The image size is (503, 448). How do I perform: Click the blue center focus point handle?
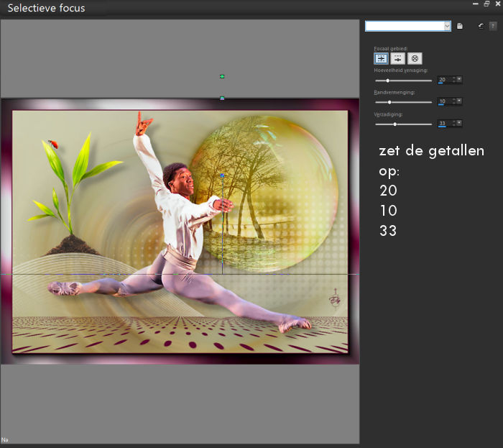tap(222, 175)
